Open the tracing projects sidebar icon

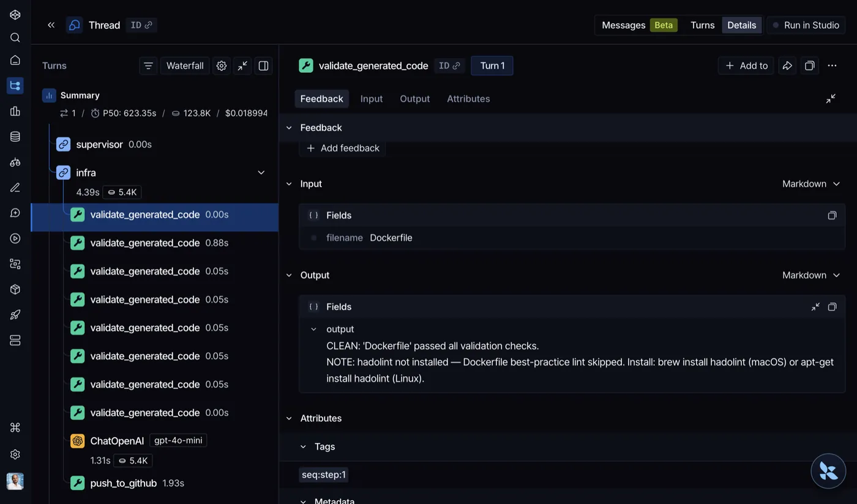point(15,86)
